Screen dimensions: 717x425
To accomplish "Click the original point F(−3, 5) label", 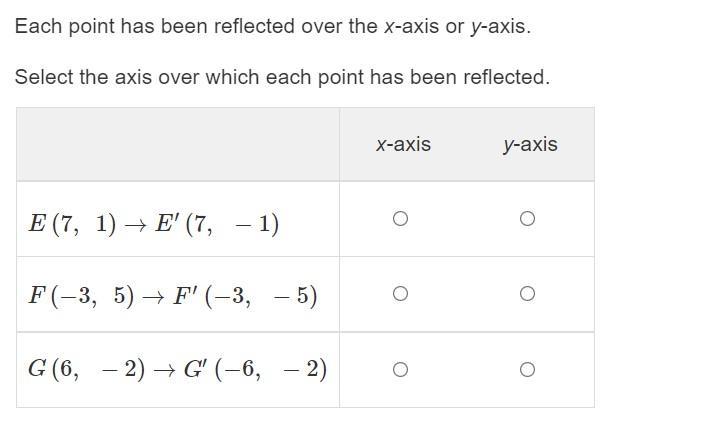I will pyautogui.click(x=81, y=296).
